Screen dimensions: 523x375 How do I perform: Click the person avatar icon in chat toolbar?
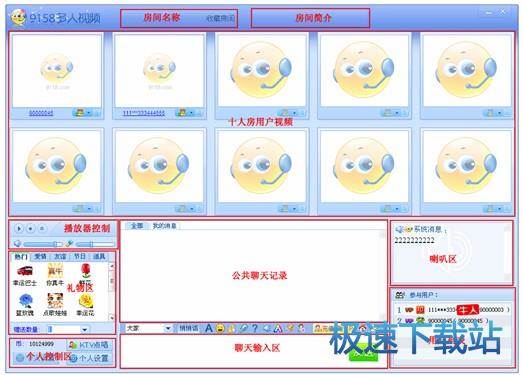coord(301,329)
